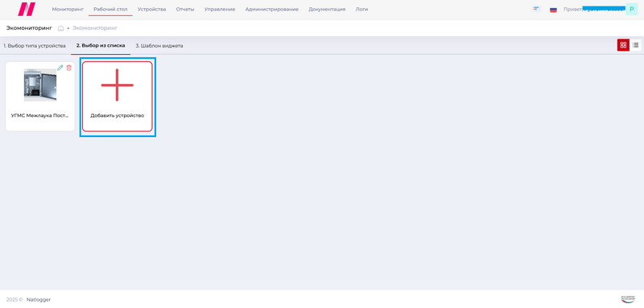Click the УГМС Межлаука Пост... device name
The height and width of the screenshot is (308, 644).
[x=39, y=115]
